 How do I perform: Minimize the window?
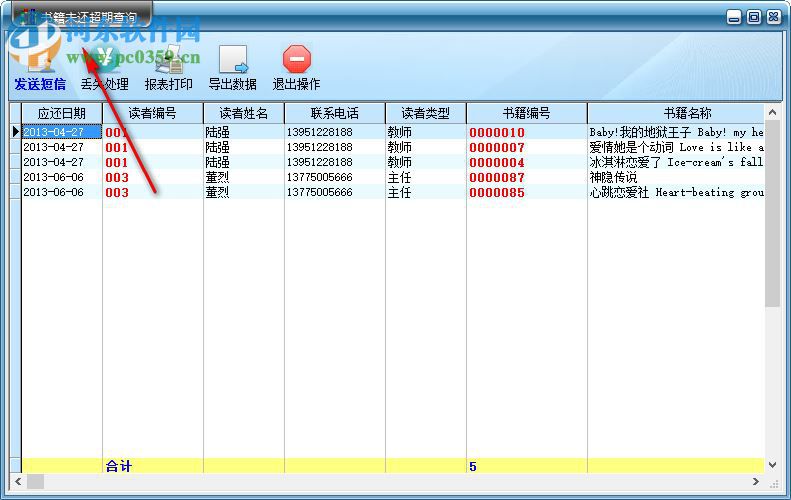click(734, 18)
